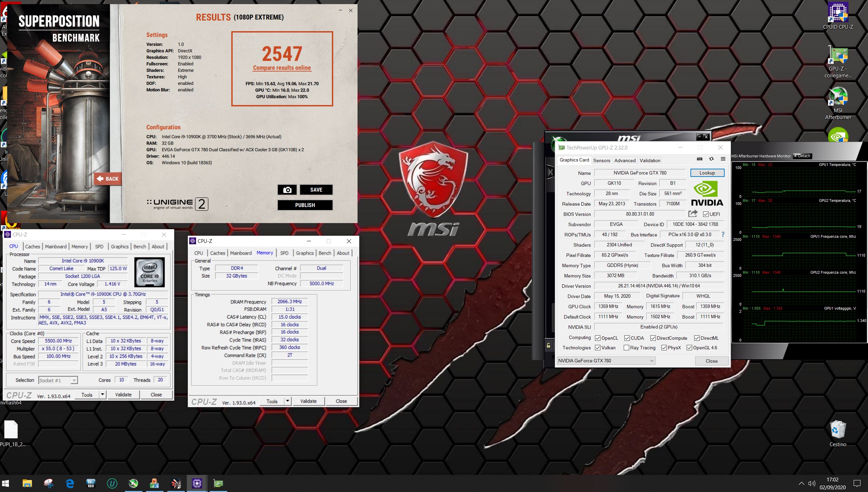
Task: Click the Lookup button in GPU-Z
Action: click(707, 173)
